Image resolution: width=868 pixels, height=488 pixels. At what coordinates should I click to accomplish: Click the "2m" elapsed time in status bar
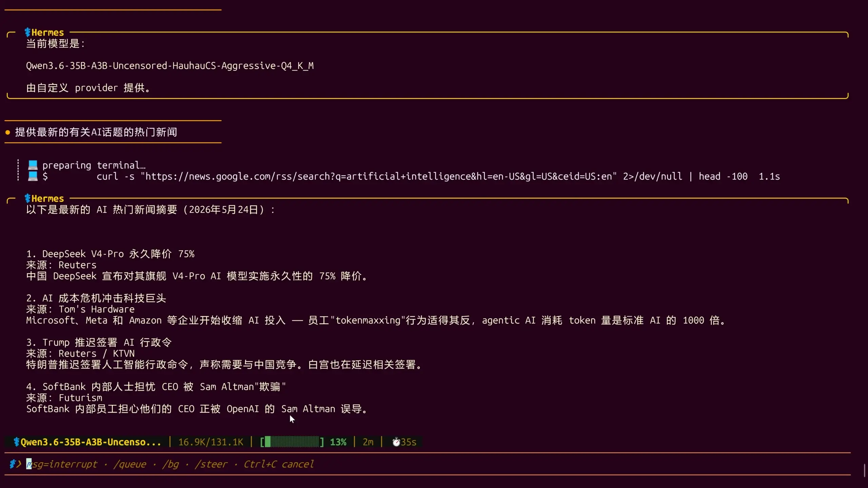click(368, 442)
